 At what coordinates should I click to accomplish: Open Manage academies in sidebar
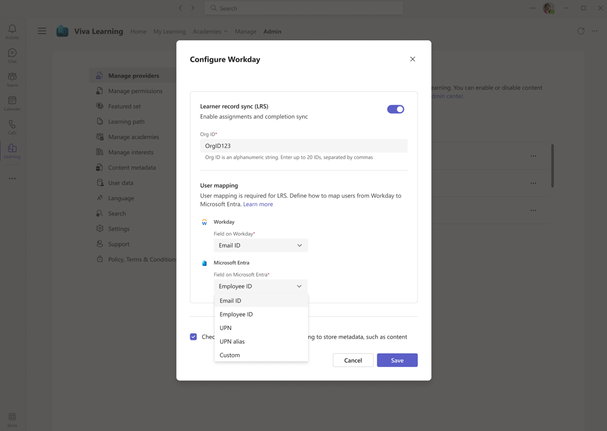pos(134,137)
